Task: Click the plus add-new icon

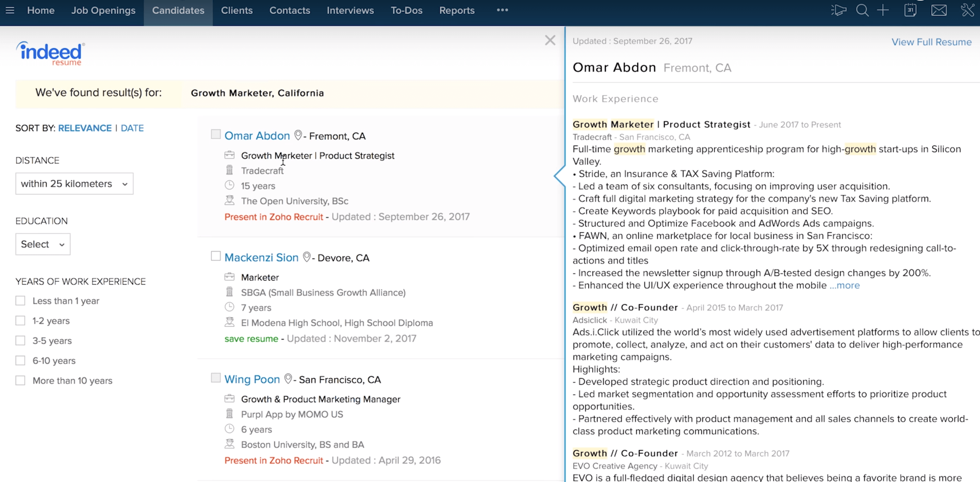Action: click(x=883, y=10)
